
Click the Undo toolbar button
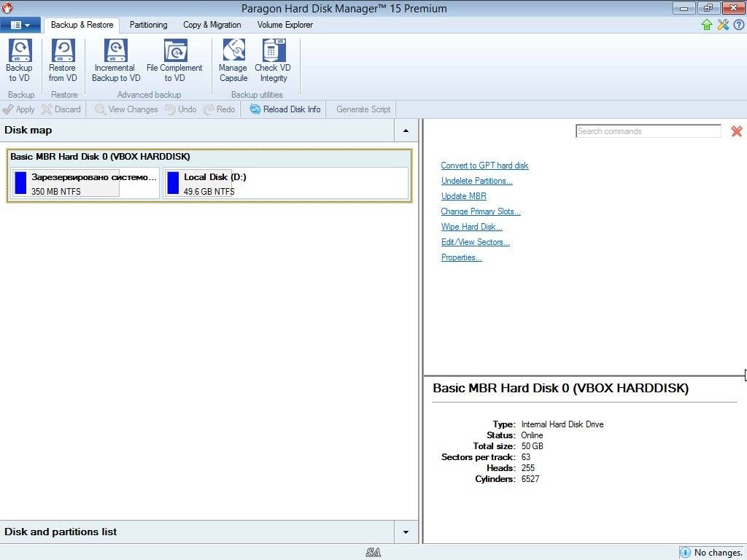(x=181, y=109)
